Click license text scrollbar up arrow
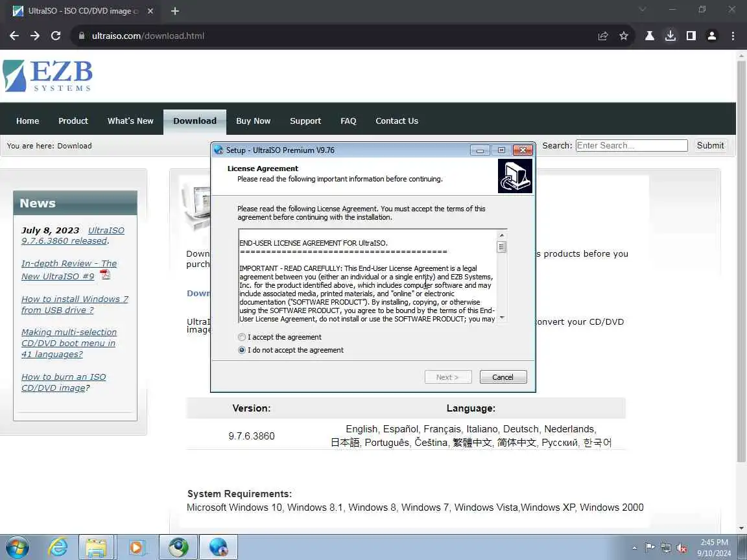Viewport: 747px width, 560px height. (501, 235)
